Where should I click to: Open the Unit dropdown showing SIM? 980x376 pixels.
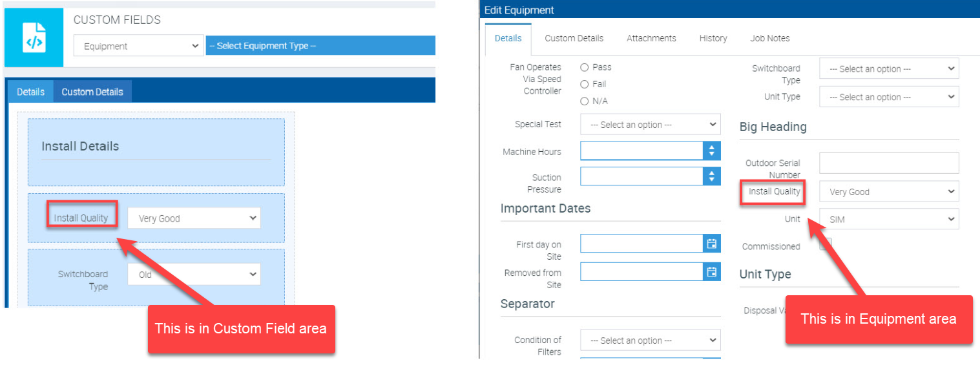pyautogui.click(x=889, y=219)
